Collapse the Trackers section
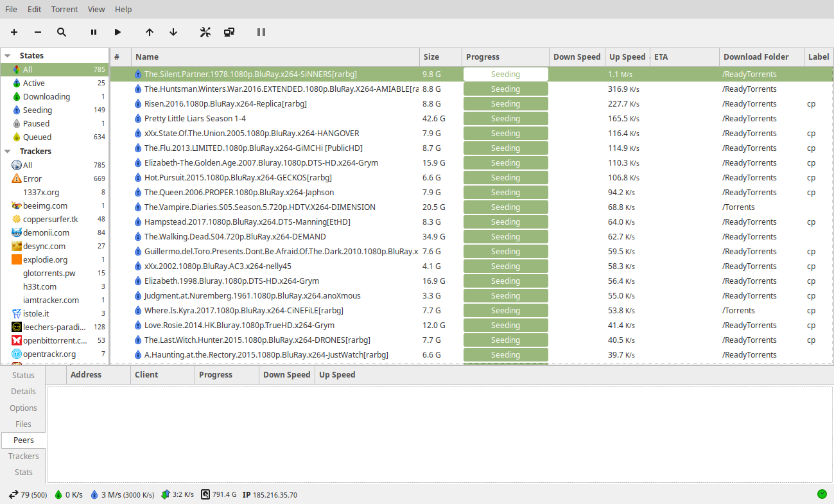The width and height of the screenshot is (834, 504). coord(8,152)
